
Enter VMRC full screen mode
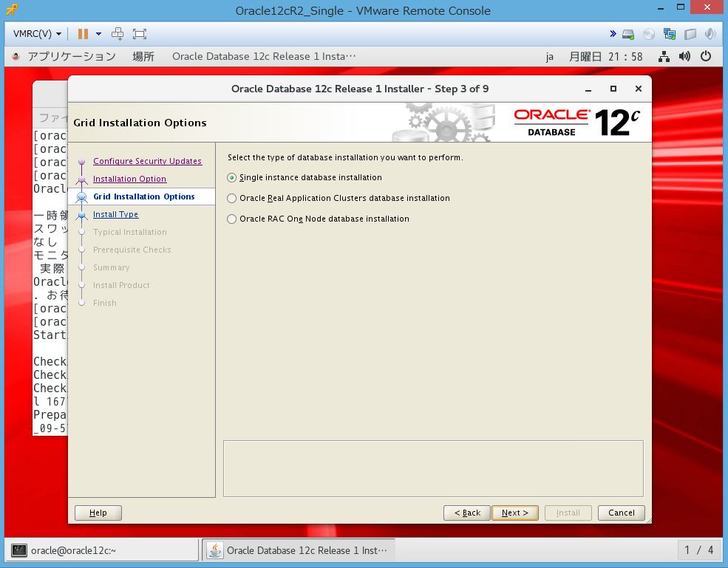pyautogui.click(x=139, y=34)
